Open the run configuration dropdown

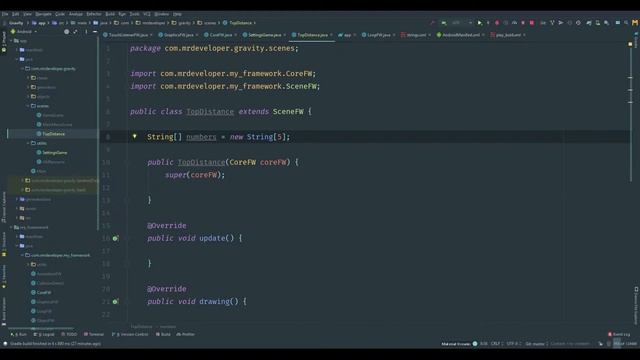(x=461, y=23)
